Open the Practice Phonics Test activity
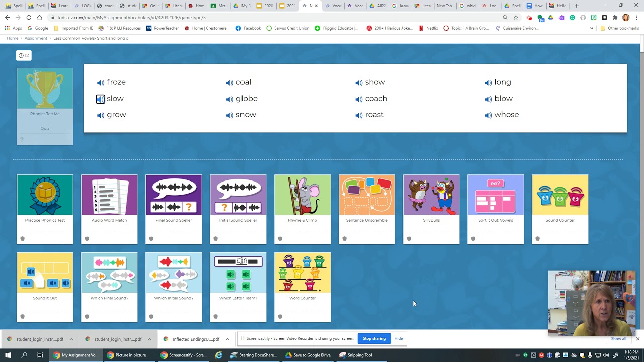 pyautogui.click(x=45, y=209)
